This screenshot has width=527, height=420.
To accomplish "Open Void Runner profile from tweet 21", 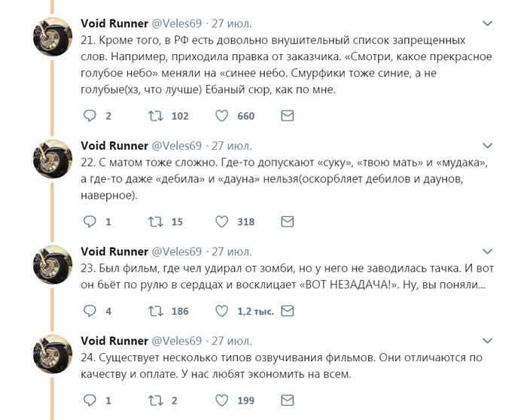I will click(x=114, y=23).
